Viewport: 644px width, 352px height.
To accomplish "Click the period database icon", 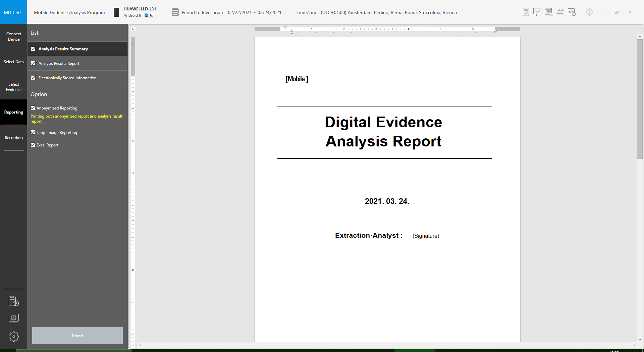I will coord(175,12).
